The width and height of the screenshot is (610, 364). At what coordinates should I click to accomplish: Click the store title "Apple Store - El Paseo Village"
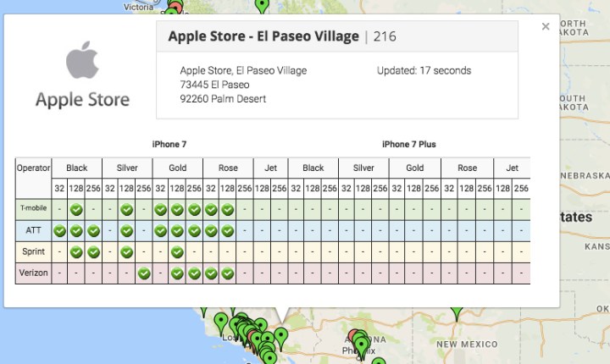[x=263, y=36]
